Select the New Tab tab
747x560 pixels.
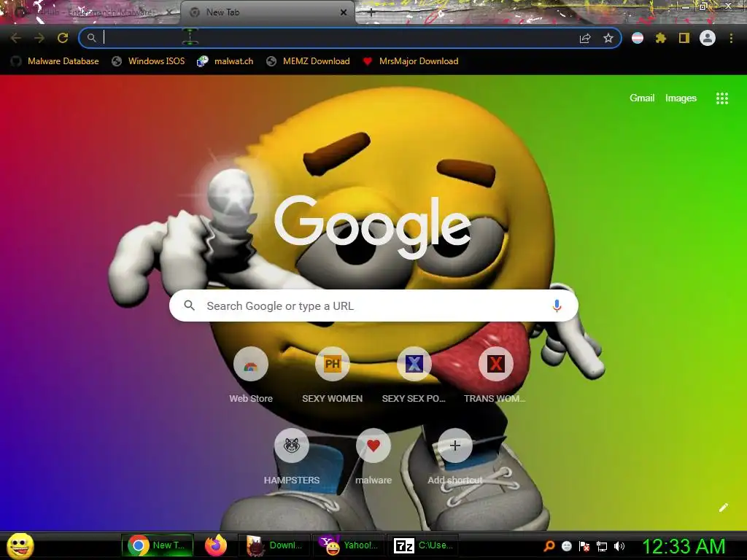point(267,12)
